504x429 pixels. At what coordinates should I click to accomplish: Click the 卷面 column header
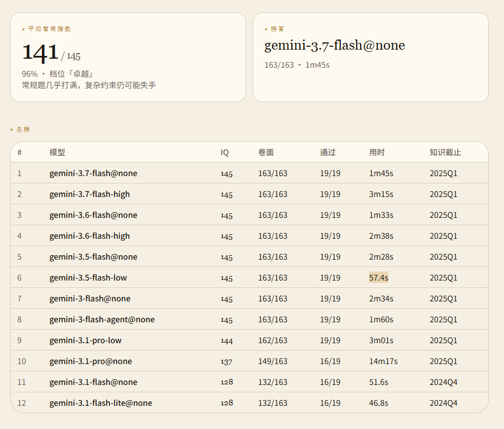(266, 152)
